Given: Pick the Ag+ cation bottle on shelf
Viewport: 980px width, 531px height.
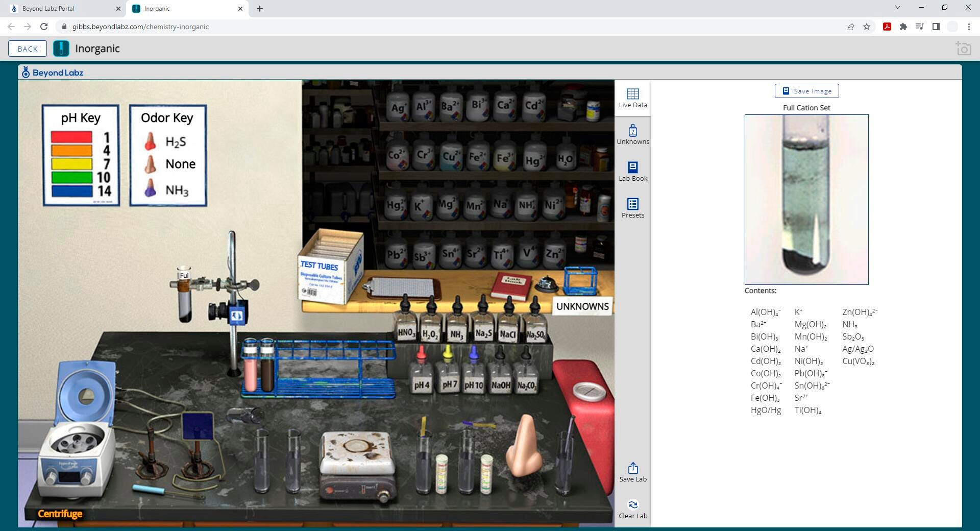Looking at the screenshot, I should click(x=398, y=106).
